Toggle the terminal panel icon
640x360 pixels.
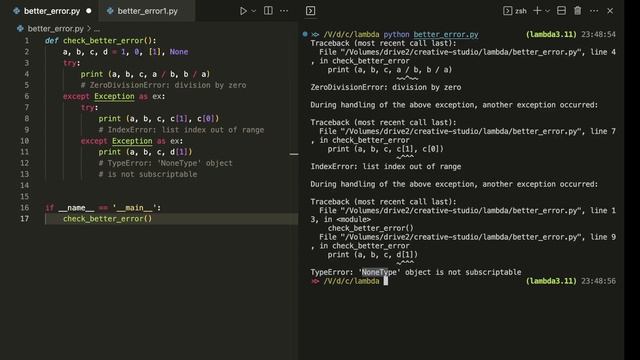[x=310, y=11]
